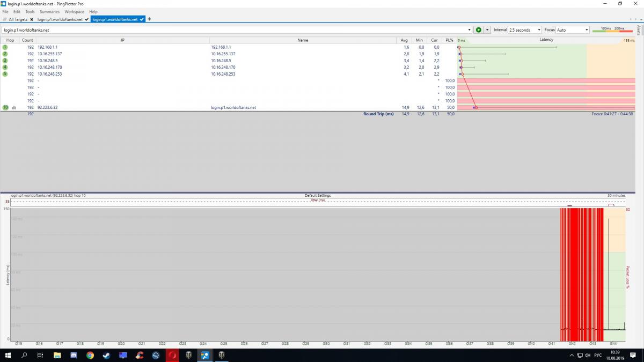
Task: Switch the РУС keyboard language indicator
Action: (598, 355)
